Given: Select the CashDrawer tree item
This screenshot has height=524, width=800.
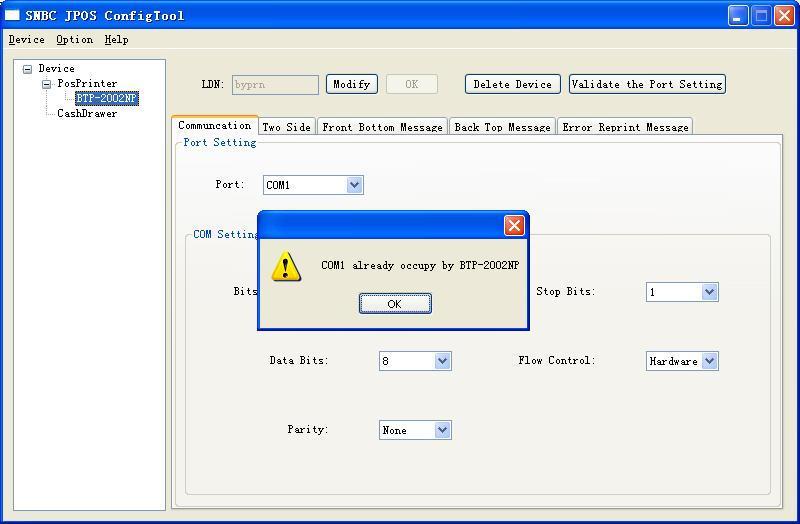Looking at the screenshot, I should (87, 113).
